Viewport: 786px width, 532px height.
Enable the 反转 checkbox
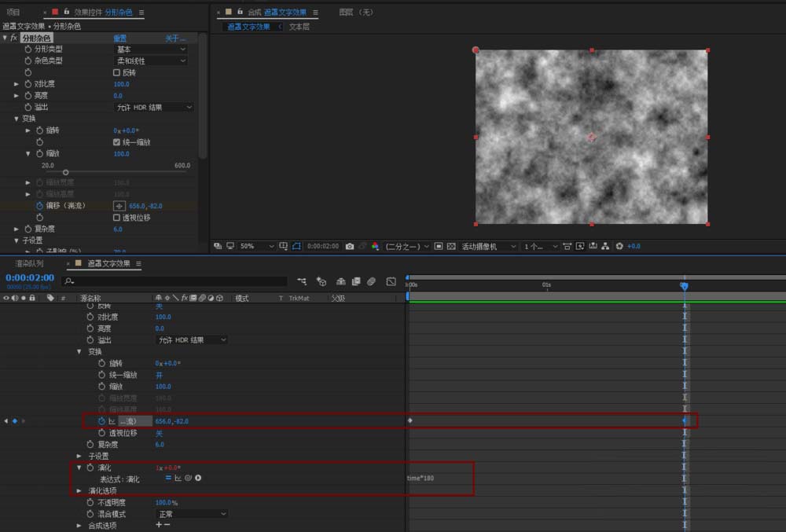[x=117, y=72]
